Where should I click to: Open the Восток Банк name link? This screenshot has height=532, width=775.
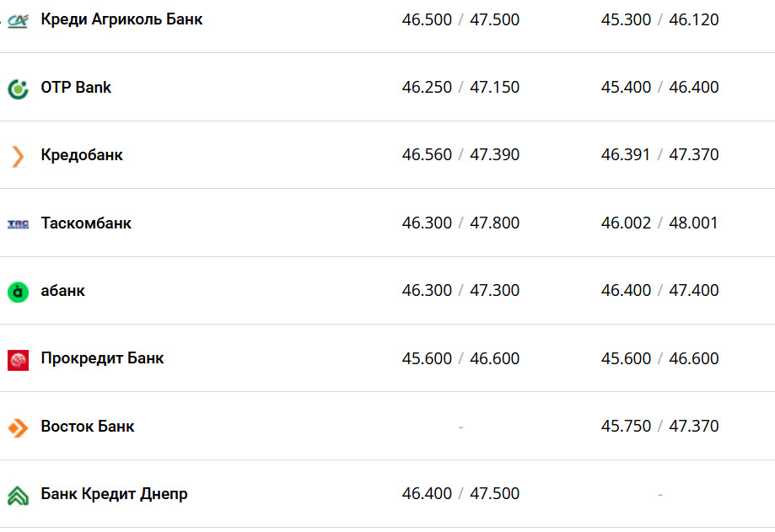[x=88, y=427]
